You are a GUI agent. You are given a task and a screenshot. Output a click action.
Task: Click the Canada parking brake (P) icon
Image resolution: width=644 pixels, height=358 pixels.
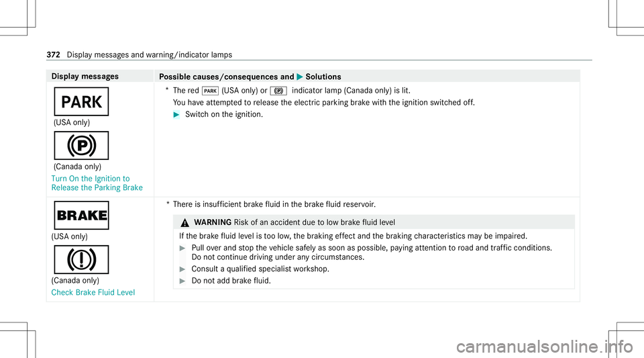[81, 146]
